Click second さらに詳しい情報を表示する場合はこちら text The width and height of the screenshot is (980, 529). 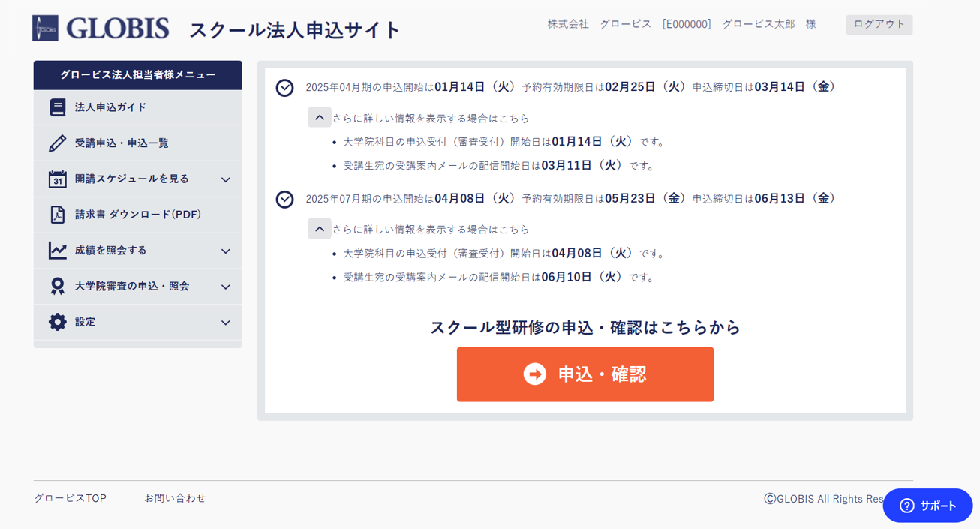[431, 229]
